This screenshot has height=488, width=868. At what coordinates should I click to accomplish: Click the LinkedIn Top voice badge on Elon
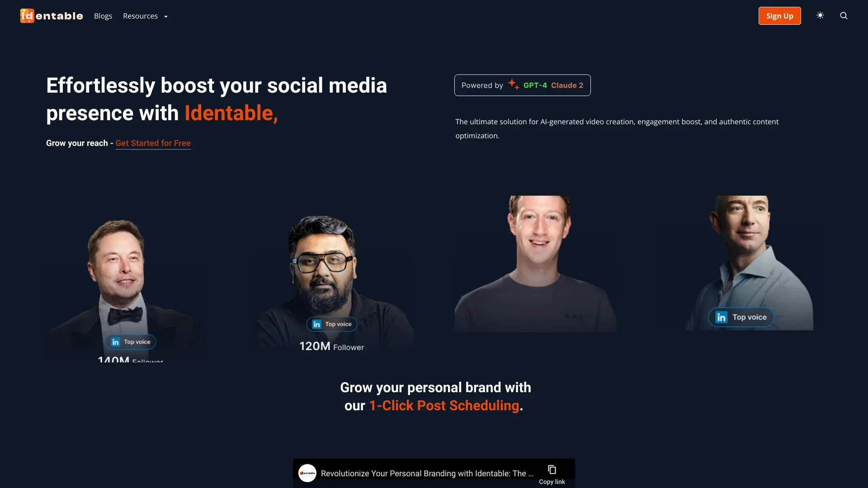[x=131, y=342]
